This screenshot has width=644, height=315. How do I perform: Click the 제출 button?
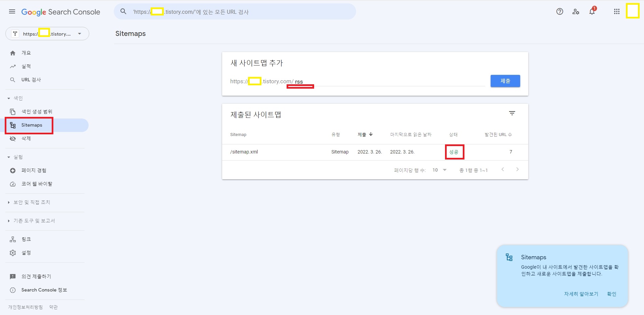click(505, 81)
